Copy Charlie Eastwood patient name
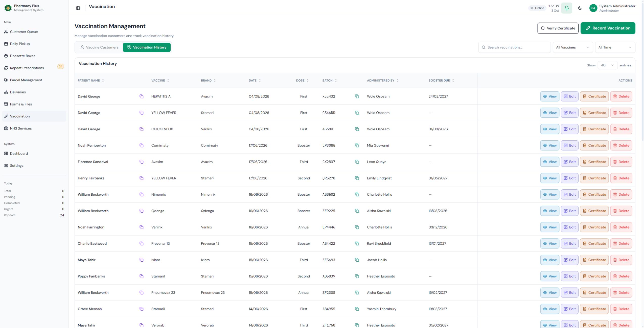 click(142, 244)
